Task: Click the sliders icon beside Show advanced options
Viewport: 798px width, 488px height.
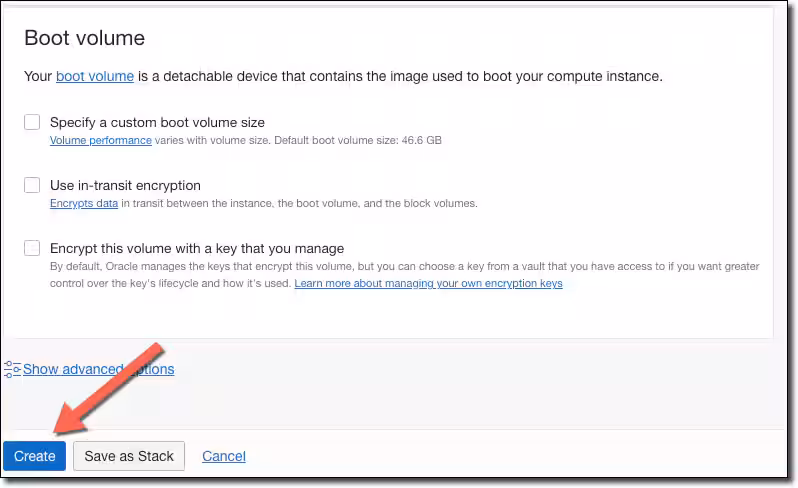Action: pyautogui.click(x=12, y=369)
